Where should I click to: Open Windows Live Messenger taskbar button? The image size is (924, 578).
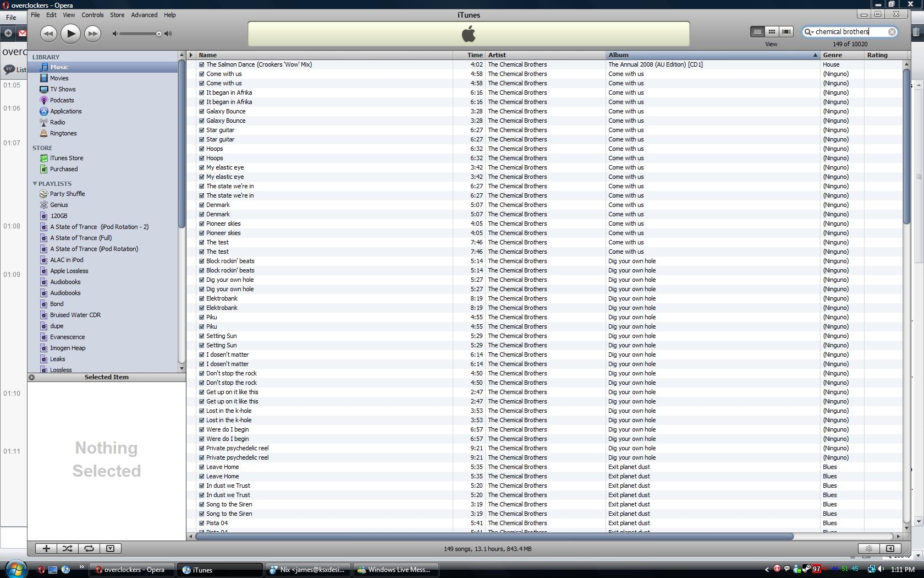(396, 570)
